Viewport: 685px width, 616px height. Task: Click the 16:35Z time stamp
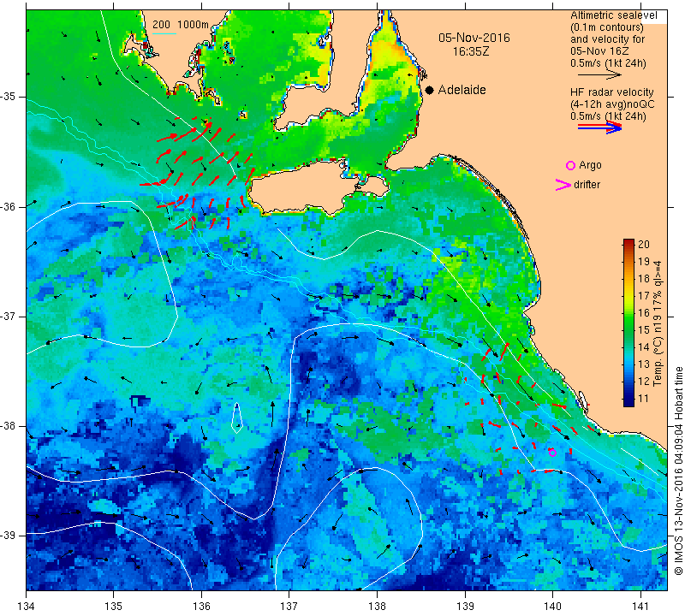pos(470,51)
